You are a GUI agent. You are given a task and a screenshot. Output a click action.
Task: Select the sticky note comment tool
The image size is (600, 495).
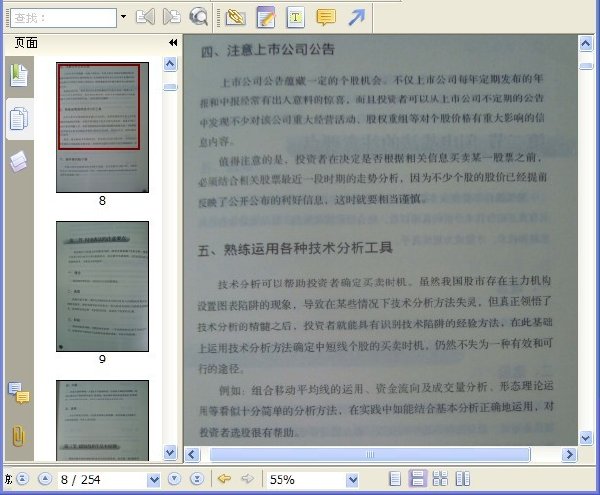(326, 17)
